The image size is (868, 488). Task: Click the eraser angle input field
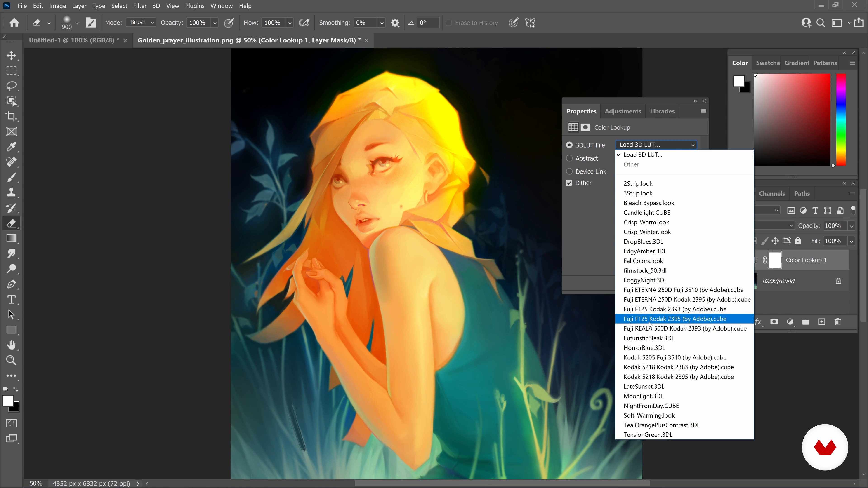coord(428,23)
